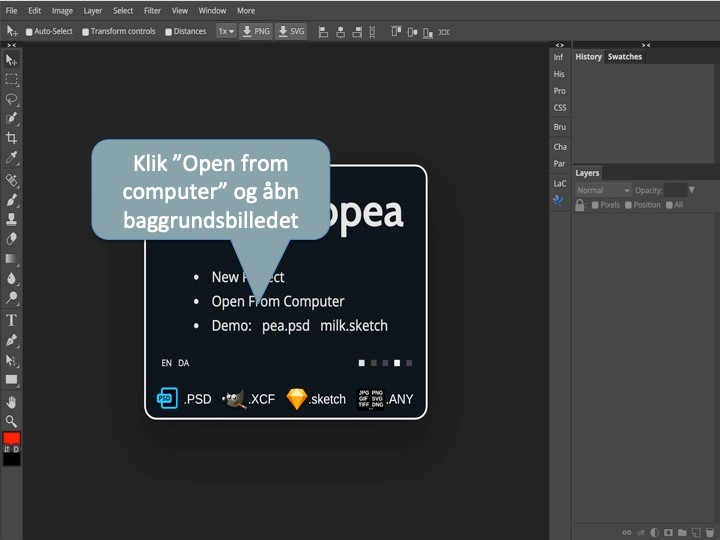Collapse the left toolbar with the >< arrows
This screenshot has height=540, width=720.
coord(11,45)
